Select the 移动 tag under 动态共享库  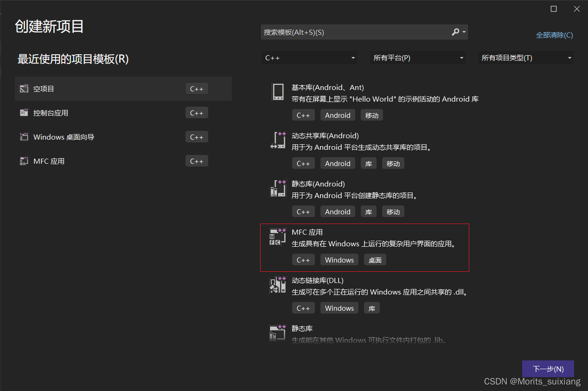[393, 163]
